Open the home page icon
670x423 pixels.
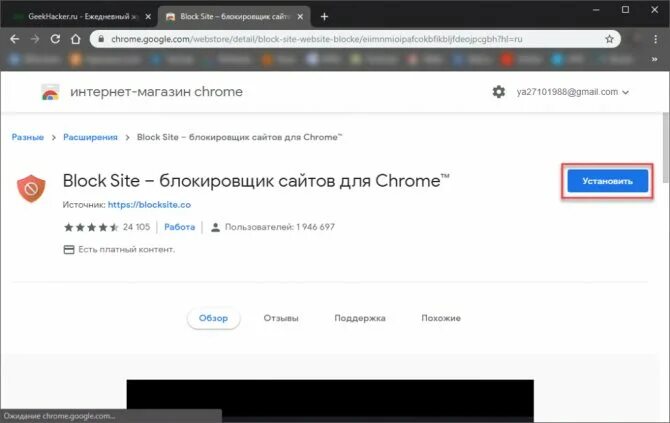tap(76, 39)
